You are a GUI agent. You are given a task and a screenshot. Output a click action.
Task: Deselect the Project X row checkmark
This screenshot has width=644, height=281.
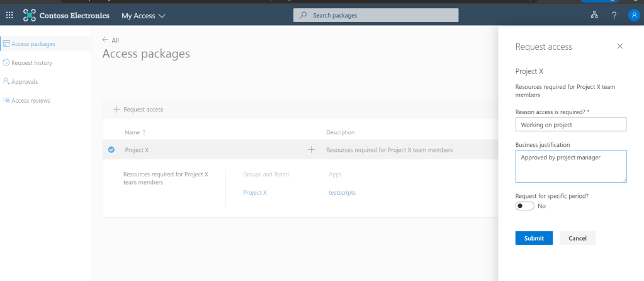coord(111,150)
